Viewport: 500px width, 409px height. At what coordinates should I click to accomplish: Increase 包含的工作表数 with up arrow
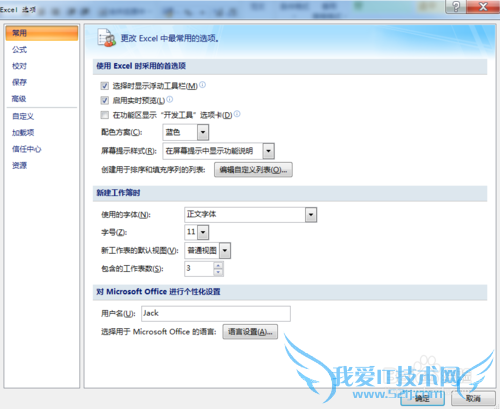pos(218,265)
